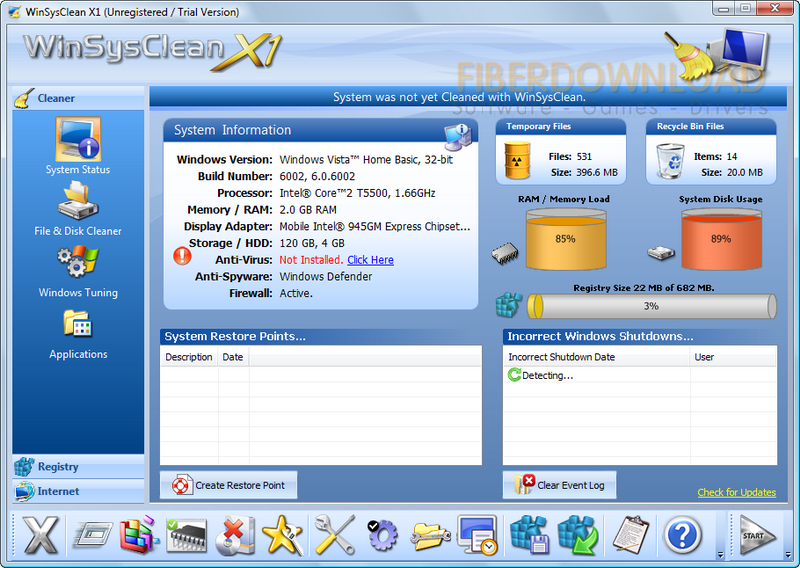Open Applications folder icon in sidebar
Screen dimensions: 800x568
point(78,324)
